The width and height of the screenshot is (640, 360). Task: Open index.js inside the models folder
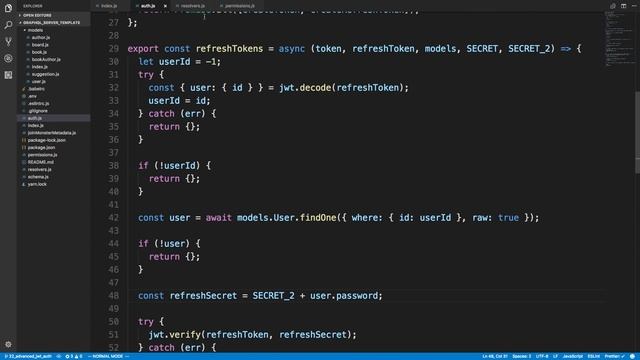point(40,67)
